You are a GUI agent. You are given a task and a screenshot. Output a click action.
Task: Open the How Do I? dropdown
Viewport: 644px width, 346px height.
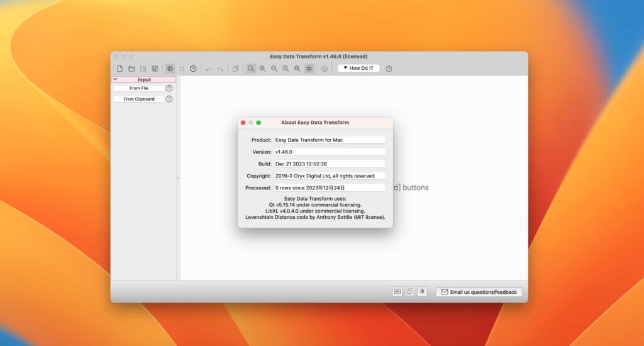[x=358, y=68]
